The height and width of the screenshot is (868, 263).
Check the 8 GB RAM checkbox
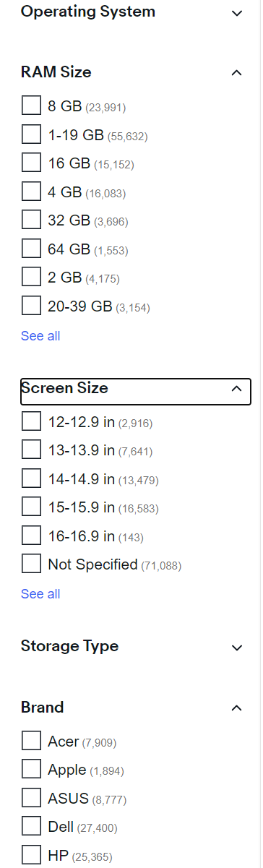[x=31, y=106]
